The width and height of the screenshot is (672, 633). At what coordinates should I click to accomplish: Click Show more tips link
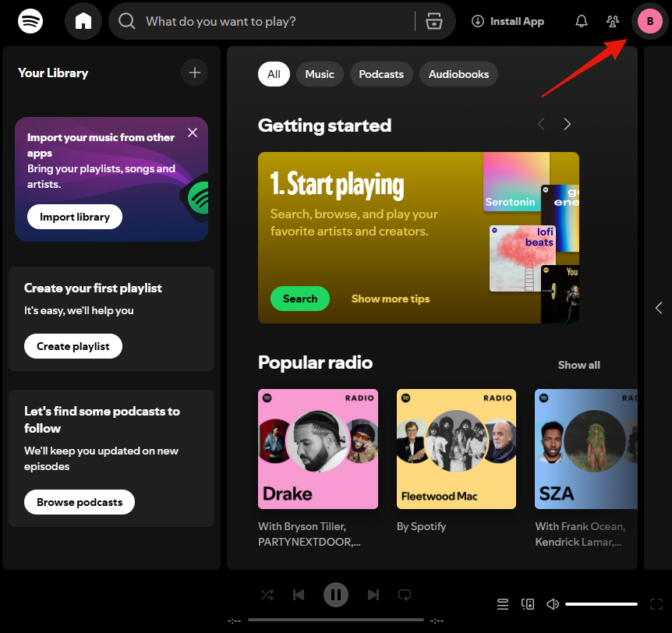[x=391, y=299]
